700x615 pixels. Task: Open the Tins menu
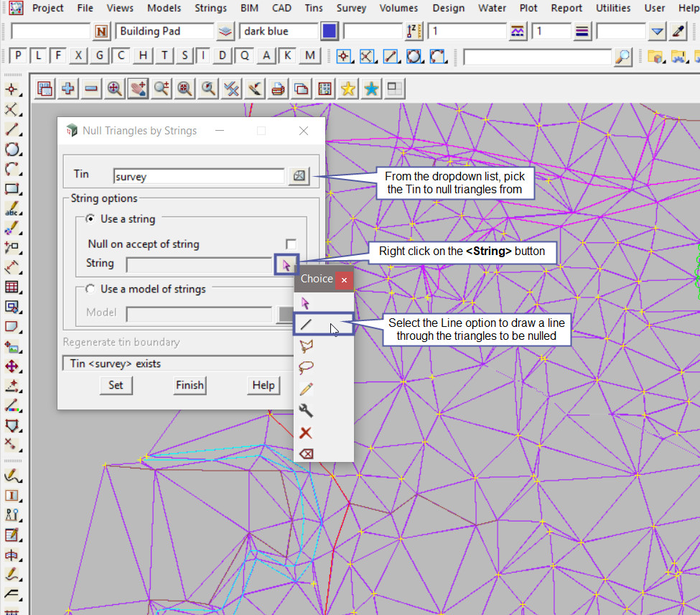coord(314,8)
